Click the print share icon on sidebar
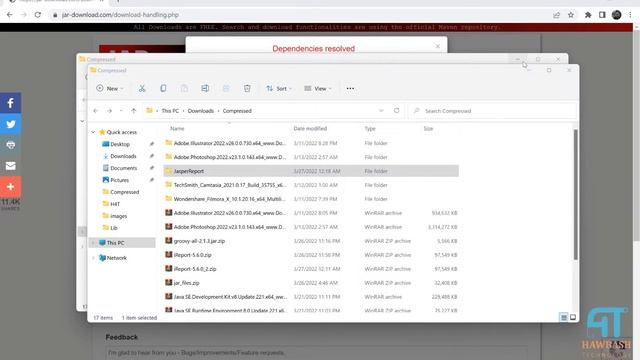640x360 pixels. [11, 145]
